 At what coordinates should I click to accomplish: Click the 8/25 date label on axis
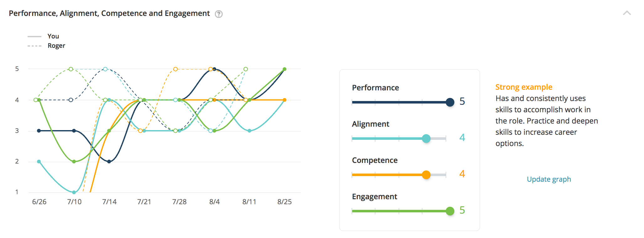coord(284,202)
